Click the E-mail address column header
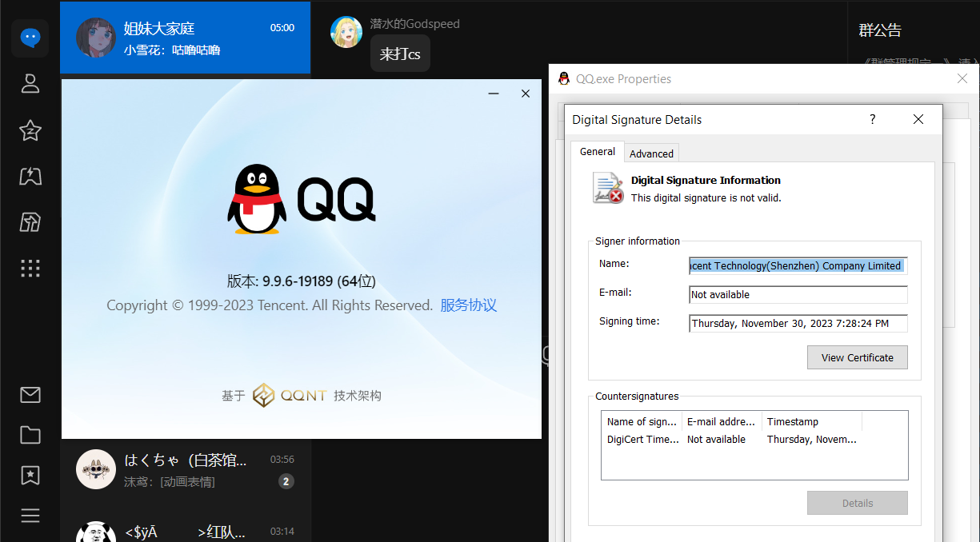The image size is (980, 542). click(722, 421)
